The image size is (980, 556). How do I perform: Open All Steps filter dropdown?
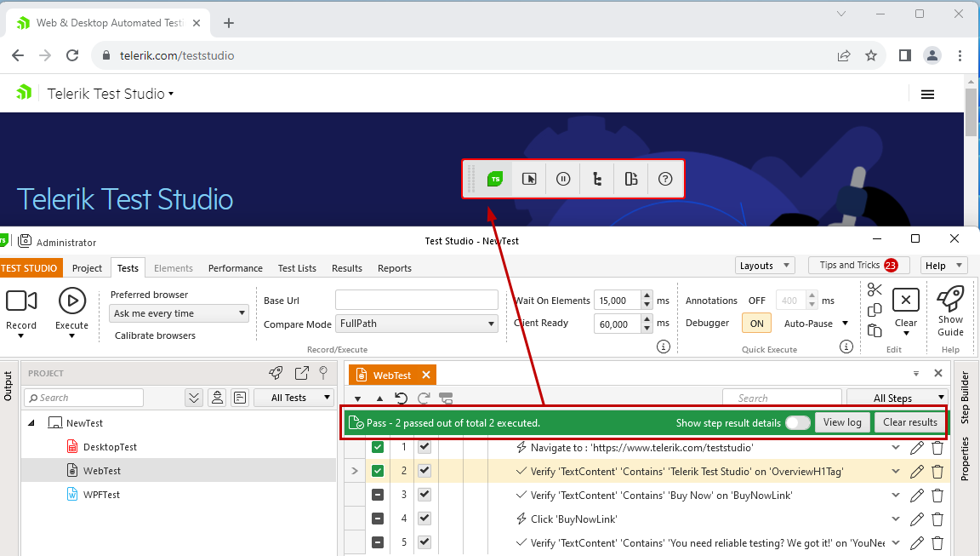point(897,398)
